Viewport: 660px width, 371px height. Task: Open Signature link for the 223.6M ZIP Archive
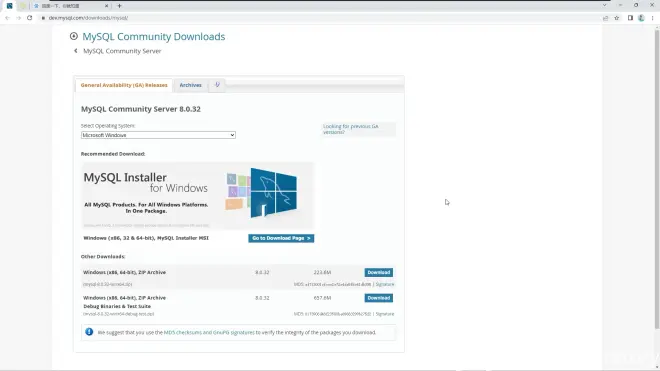click(x=385, y=284)
